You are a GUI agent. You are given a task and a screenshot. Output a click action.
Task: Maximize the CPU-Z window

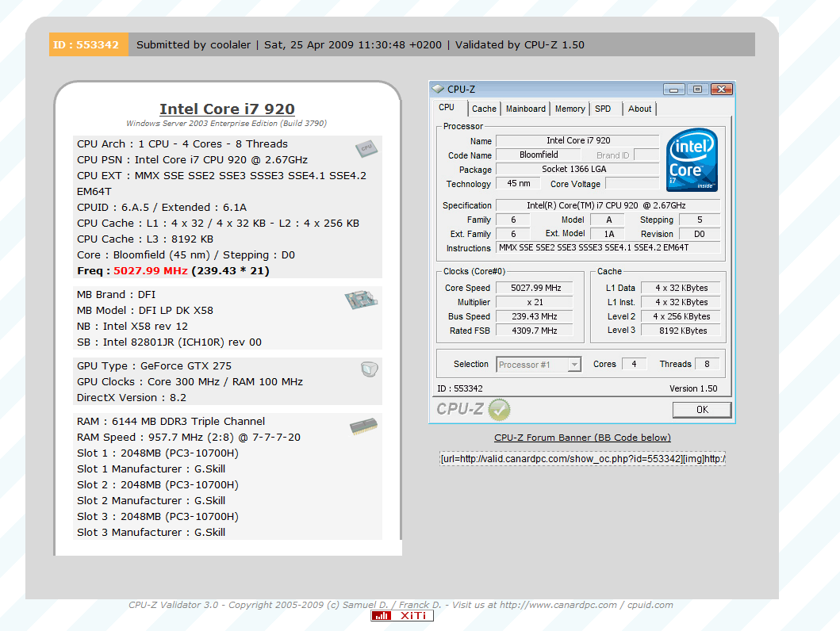pos(697,90)
